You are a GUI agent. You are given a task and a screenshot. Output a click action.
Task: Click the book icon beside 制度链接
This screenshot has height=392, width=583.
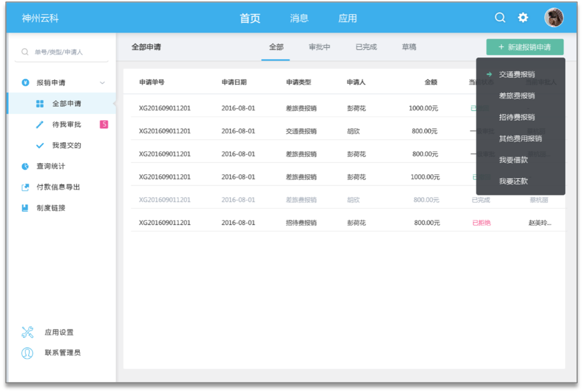click(25, 208)
